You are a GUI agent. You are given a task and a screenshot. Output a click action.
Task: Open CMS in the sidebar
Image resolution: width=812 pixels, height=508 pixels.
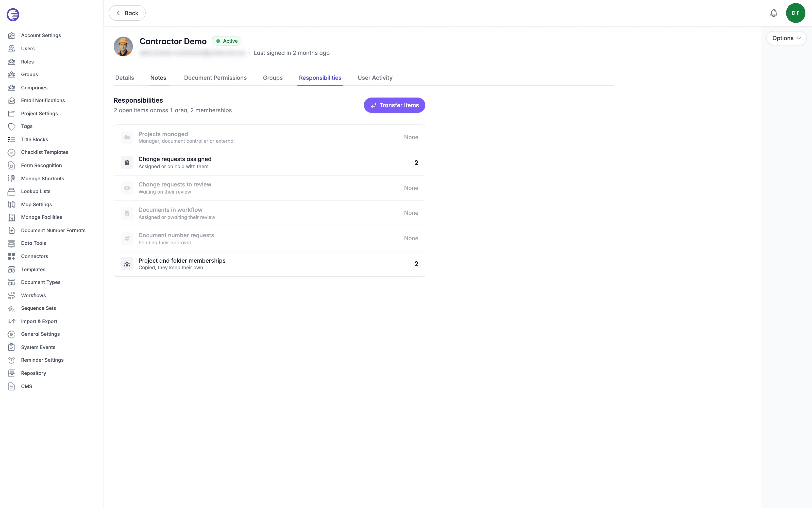26,386
